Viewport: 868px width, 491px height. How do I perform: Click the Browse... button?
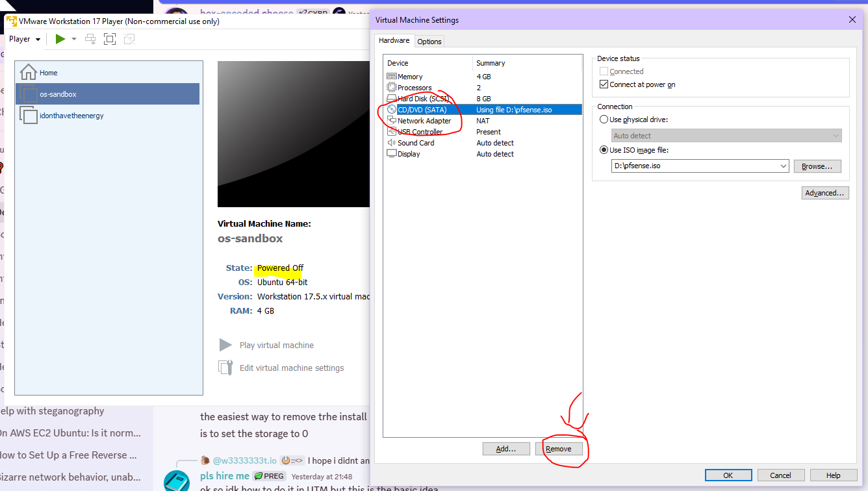pos(817,166)
